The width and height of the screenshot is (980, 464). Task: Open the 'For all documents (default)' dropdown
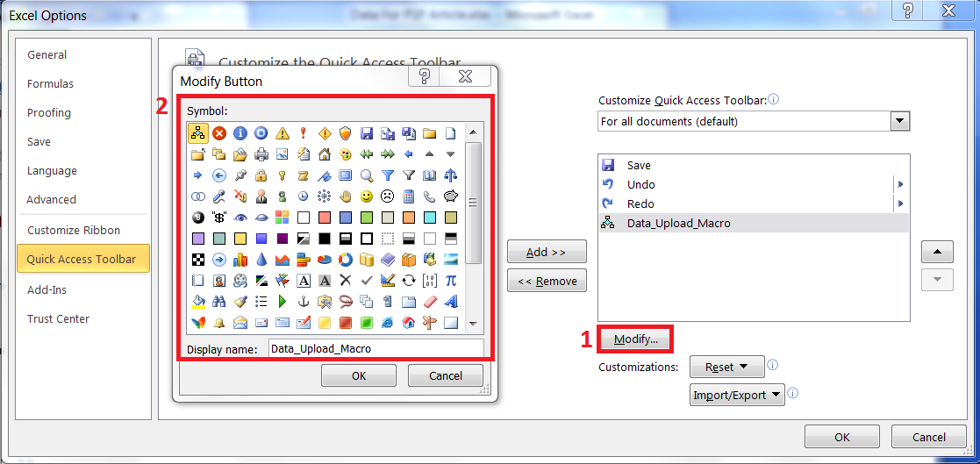point(900,121)
